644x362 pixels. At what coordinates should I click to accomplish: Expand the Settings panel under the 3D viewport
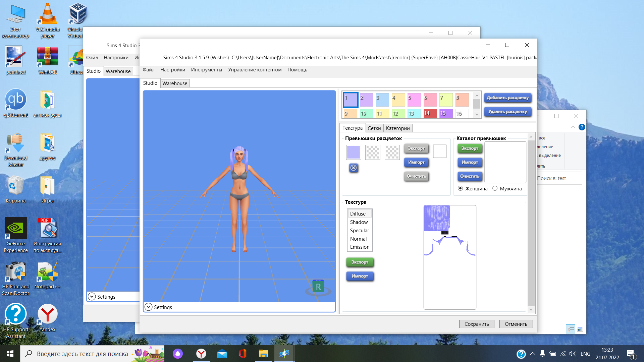[149, 307]
